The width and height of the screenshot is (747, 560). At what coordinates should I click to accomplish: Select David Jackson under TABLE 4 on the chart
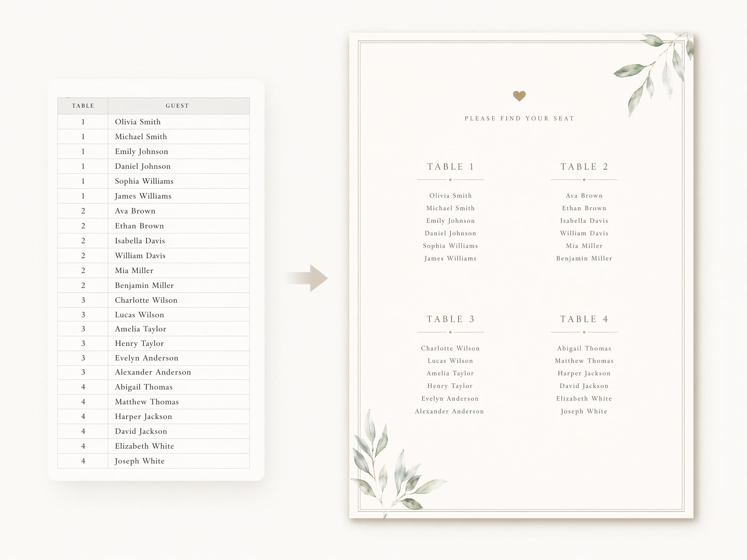584,386
